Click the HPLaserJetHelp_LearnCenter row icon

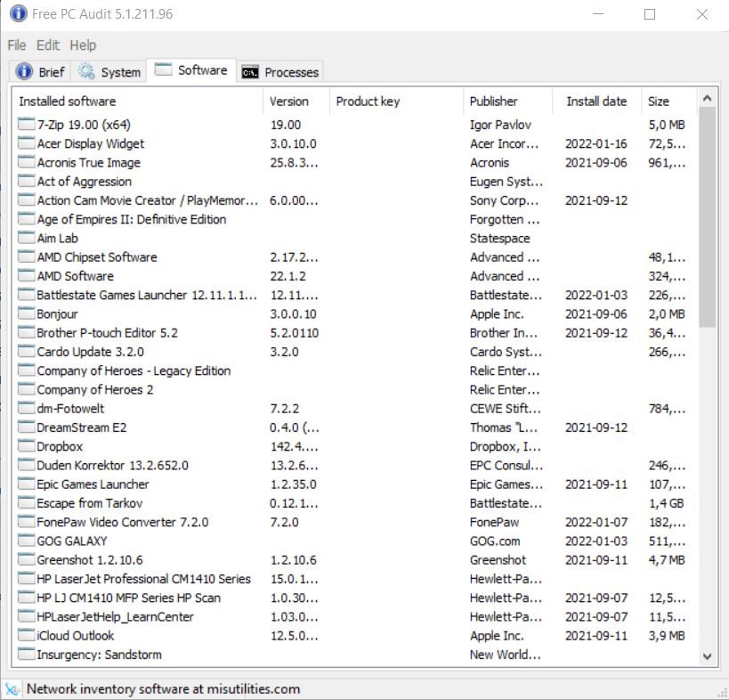point(26,616)
